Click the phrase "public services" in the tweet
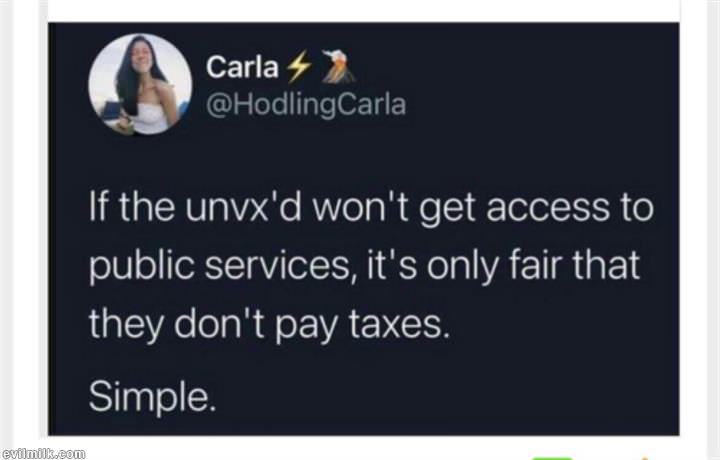Screen dimensions: 720x460 coord(219,267)
